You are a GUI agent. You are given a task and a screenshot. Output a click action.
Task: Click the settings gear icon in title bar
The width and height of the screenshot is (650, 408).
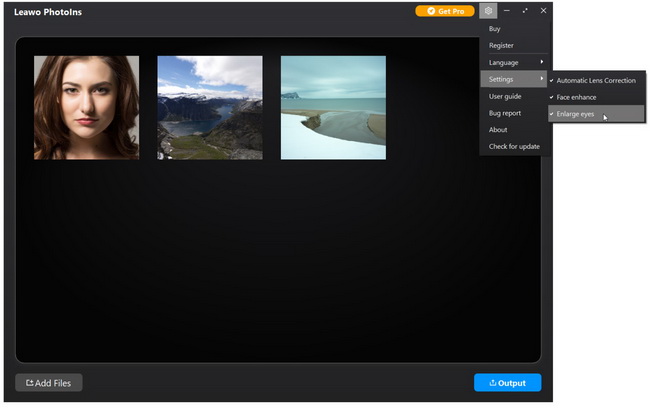click(488, 11)
